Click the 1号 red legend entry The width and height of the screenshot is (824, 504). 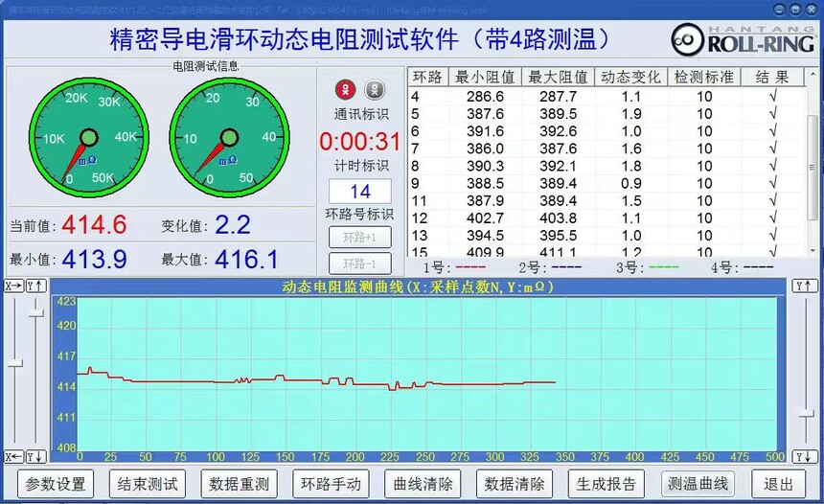tap(454, 268)
